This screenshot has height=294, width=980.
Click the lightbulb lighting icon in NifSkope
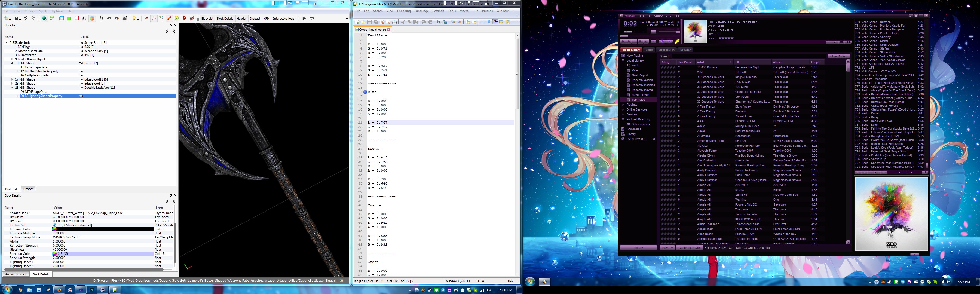pos(134,18)
